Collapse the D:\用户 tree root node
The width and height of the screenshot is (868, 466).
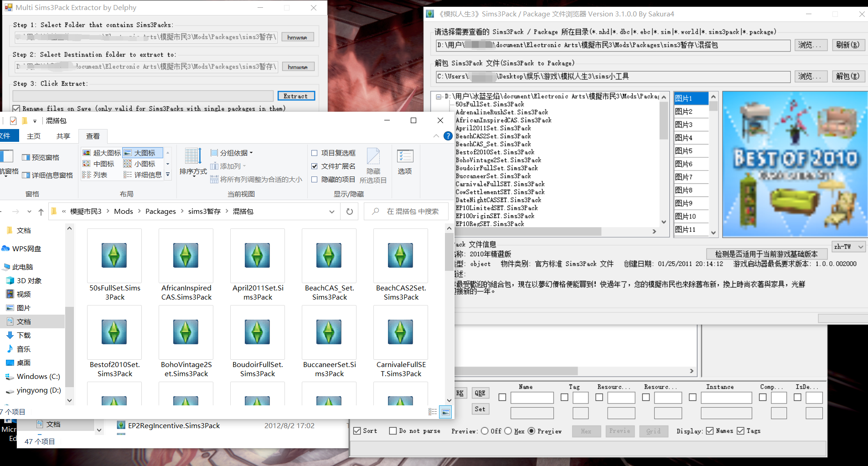(x=439, y=97)
